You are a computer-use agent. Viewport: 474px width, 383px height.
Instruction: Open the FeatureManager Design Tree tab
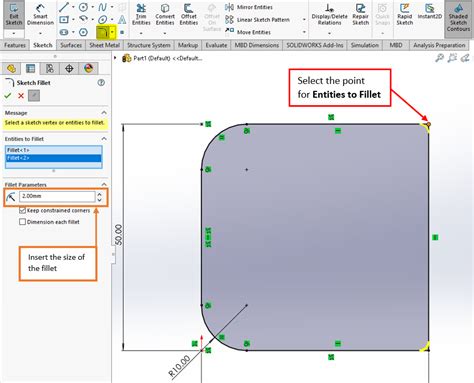pyautogui.click(x=11, y=69)
